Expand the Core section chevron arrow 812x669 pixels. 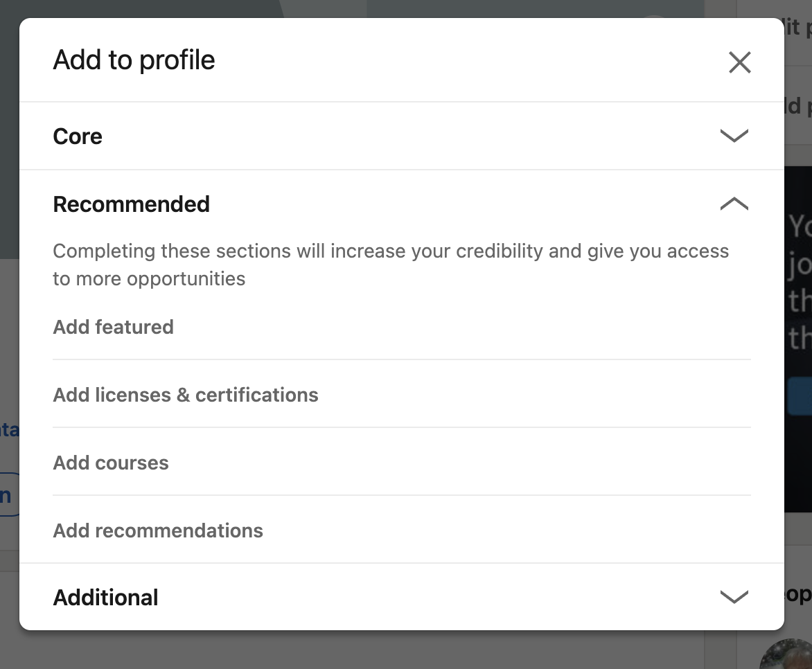pyautogui.click(x=734, y=136)
